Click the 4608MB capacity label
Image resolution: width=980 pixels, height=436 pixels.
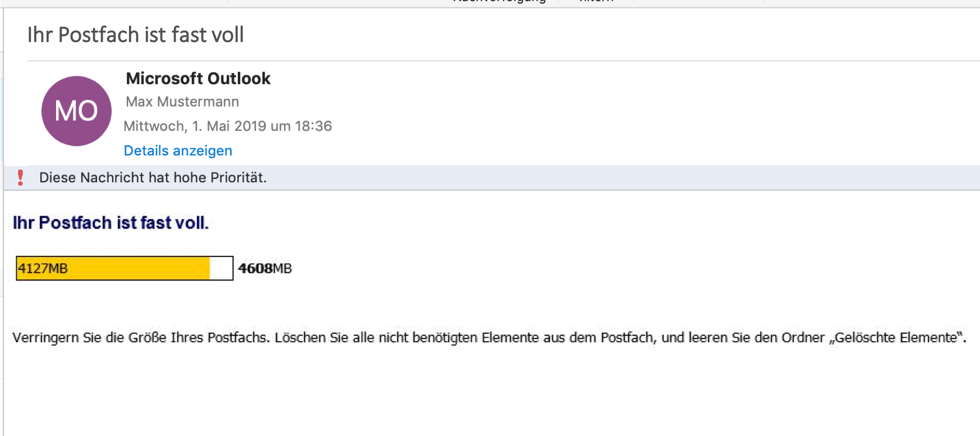tap(265, 269)
